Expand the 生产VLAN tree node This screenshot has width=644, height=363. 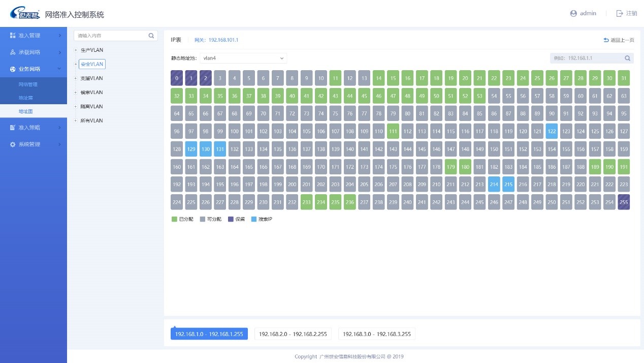[76, 50]
